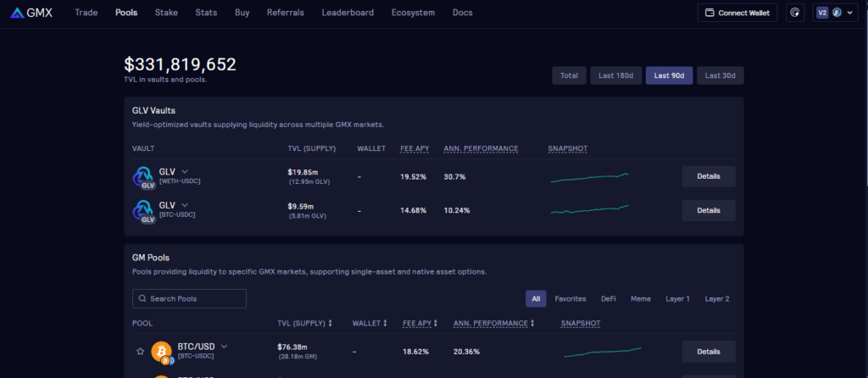Expand the BTC/USD pool chevron
The image size is (868, 378).
tap(224, 347)
